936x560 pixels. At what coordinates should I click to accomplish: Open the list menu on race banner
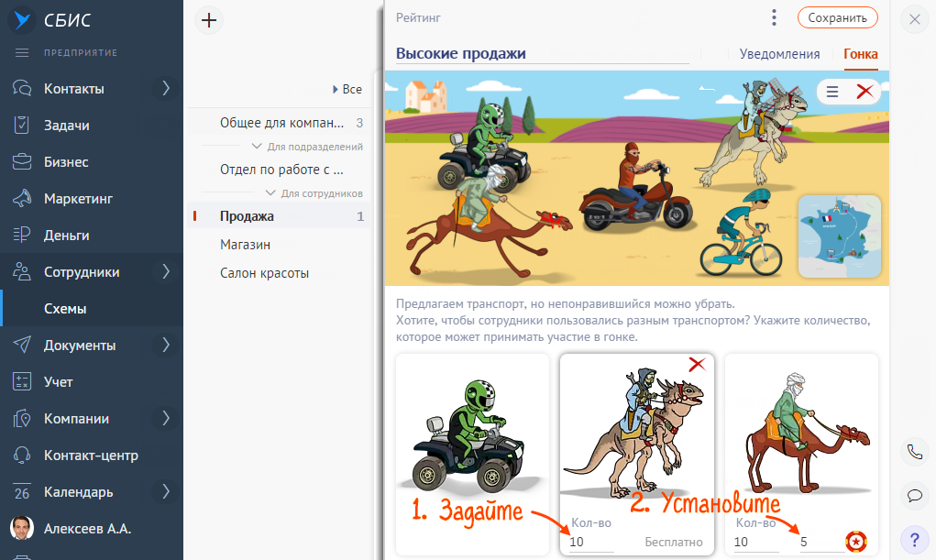point(832,92)
